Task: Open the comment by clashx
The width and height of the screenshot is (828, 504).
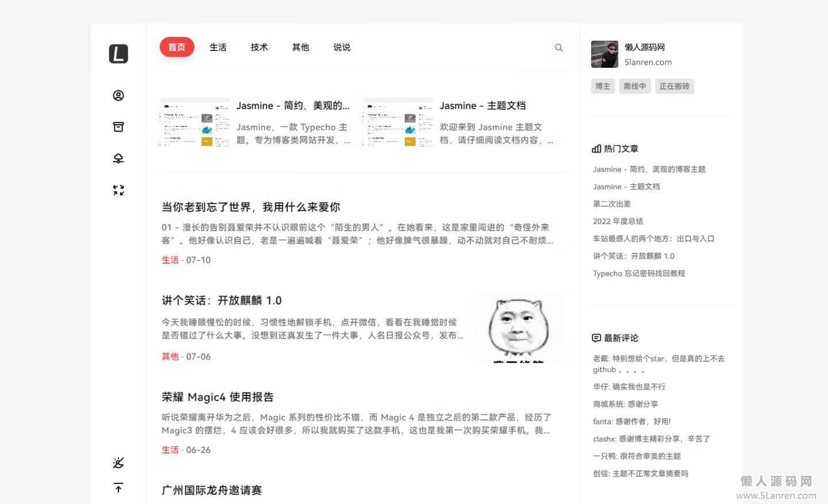Action: [x=651, y=439]
